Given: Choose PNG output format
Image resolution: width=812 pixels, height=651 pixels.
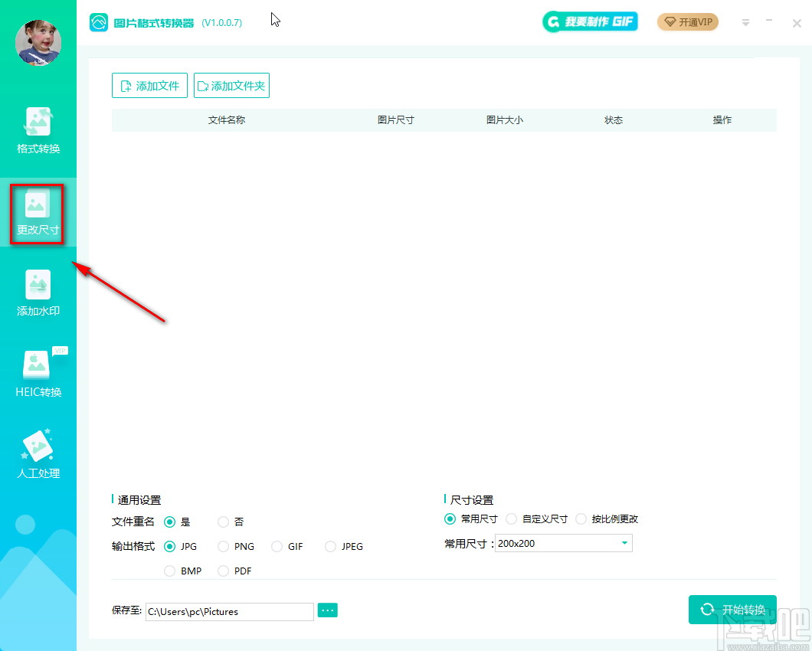Looking at the screenshot, I should click(x=223, y=546).
